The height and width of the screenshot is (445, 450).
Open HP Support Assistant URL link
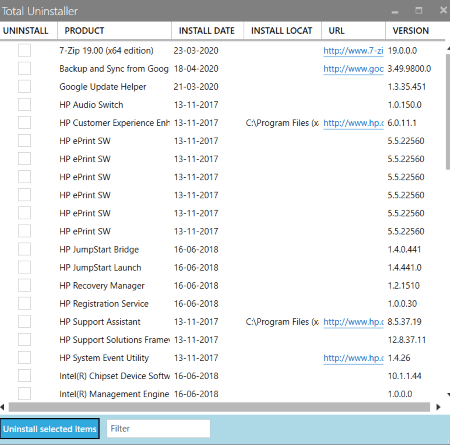point(353,322)
